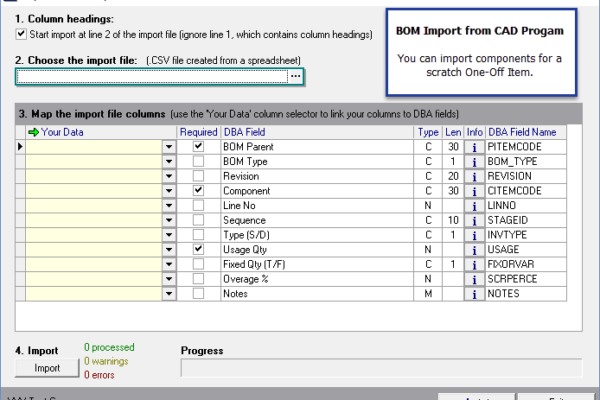The width and height of the screenshot is (600, 400).
Task: Open Your Data dropdown for BOM Type
Action: [x=169, y=162]
